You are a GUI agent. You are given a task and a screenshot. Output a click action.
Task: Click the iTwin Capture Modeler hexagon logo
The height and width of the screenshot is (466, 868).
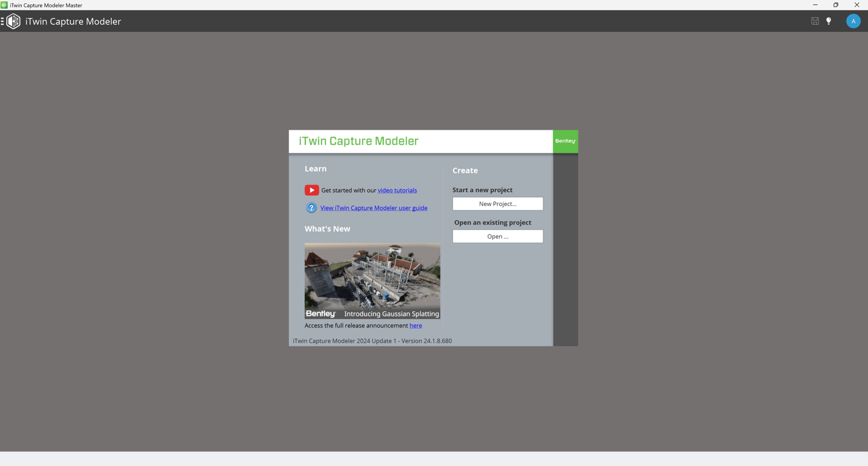pos(14,21)
